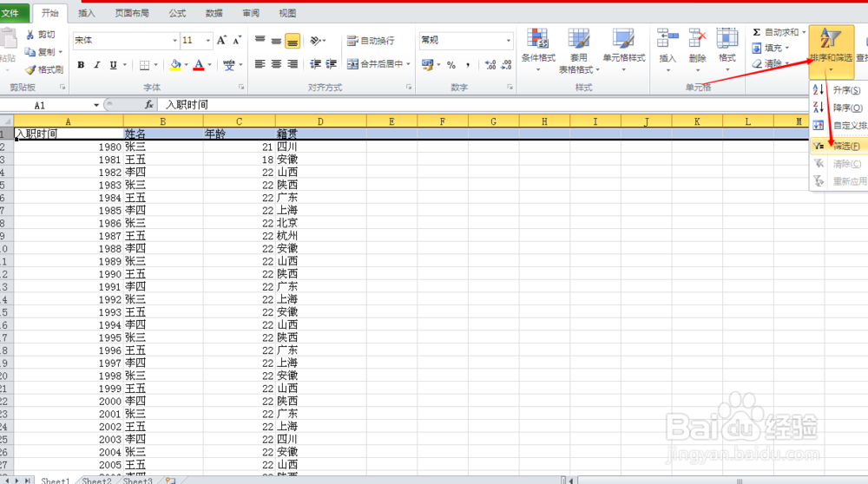Click the Delete cells (删除) icon
This screenshot has width=868, height=484.
pyautogui.click(x=697, y=39)
